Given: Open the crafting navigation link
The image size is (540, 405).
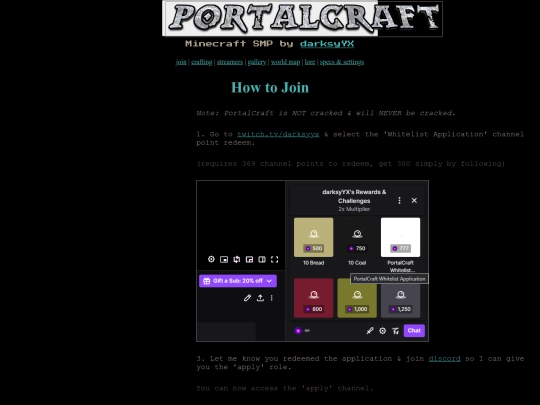Looking at the screenshot, I should pyautogui.click(x=201, y=62).
